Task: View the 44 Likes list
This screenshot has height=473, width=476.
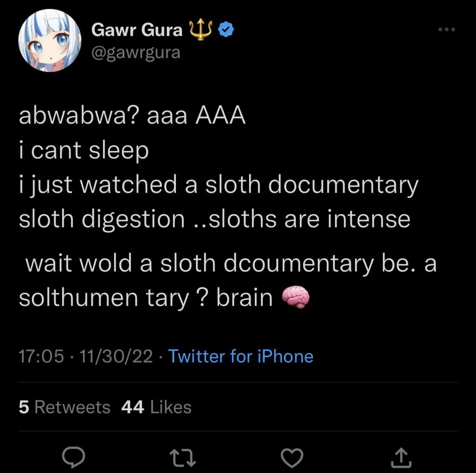Action: [156, 407]
